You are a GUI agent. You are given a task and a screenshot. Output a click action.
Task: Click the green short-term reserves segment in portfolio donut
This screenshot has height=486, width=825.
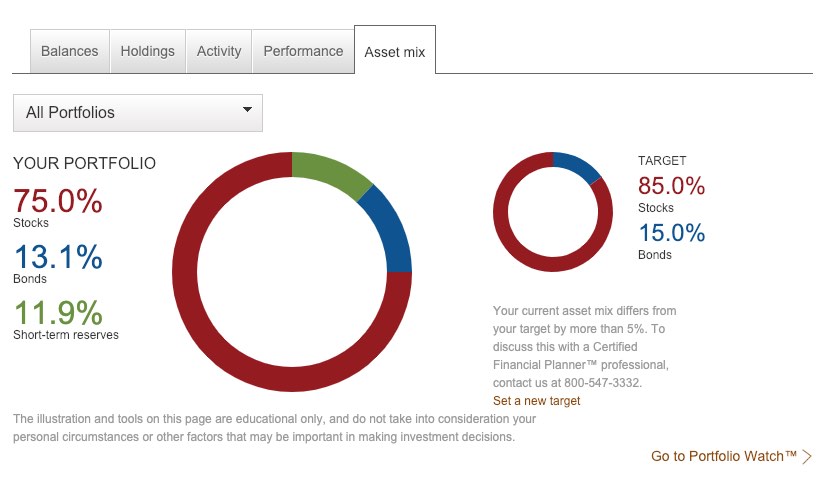pyautogui.click(x=331, y=171)
